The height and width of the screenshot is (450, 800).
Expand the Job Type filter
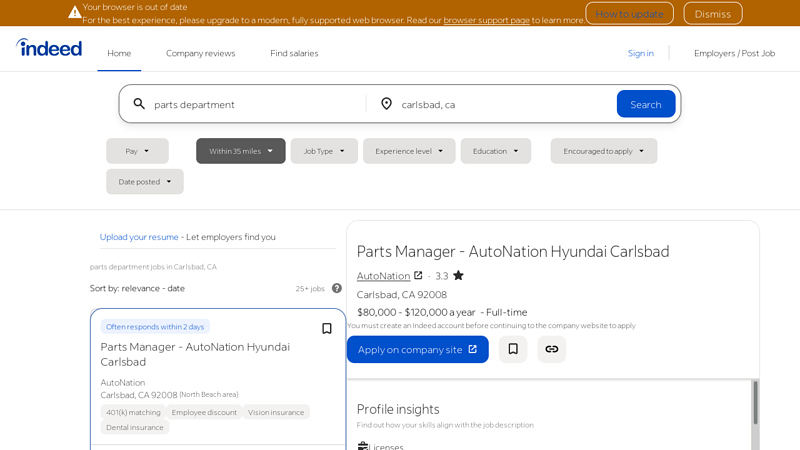click(324, 151)
